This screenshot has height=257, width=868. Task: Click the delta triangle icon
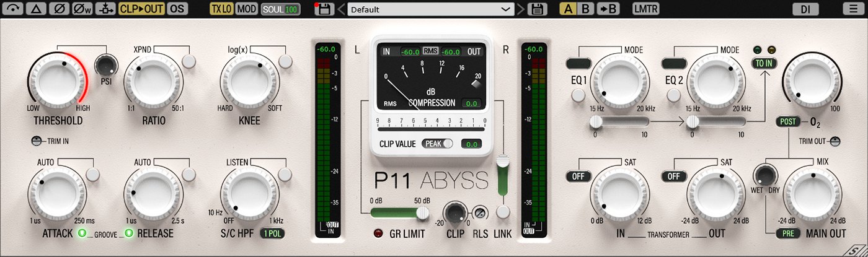[x=37, y=9]
